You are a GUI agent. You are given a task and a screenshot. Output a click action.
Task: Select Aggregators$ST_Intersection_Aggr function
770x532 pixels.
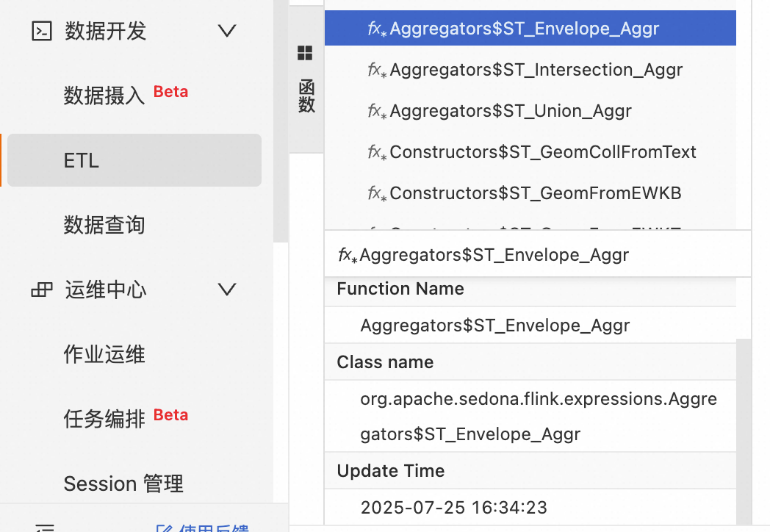[530, 70]
